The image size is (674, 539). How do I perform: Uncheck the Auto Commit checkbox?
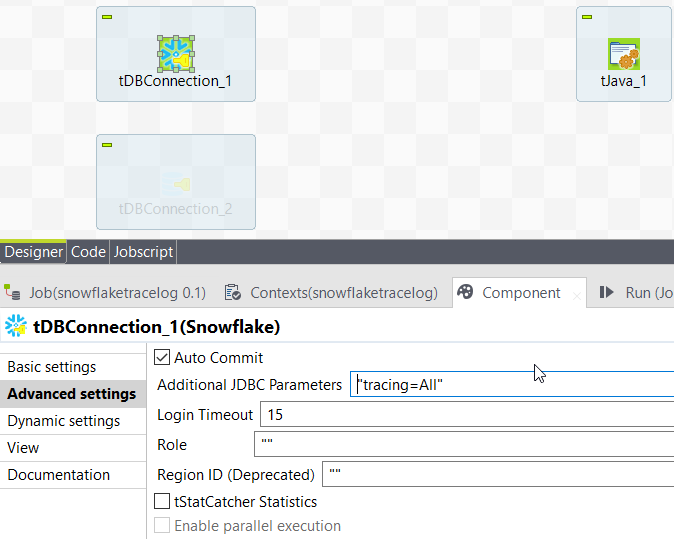[162, 357]
